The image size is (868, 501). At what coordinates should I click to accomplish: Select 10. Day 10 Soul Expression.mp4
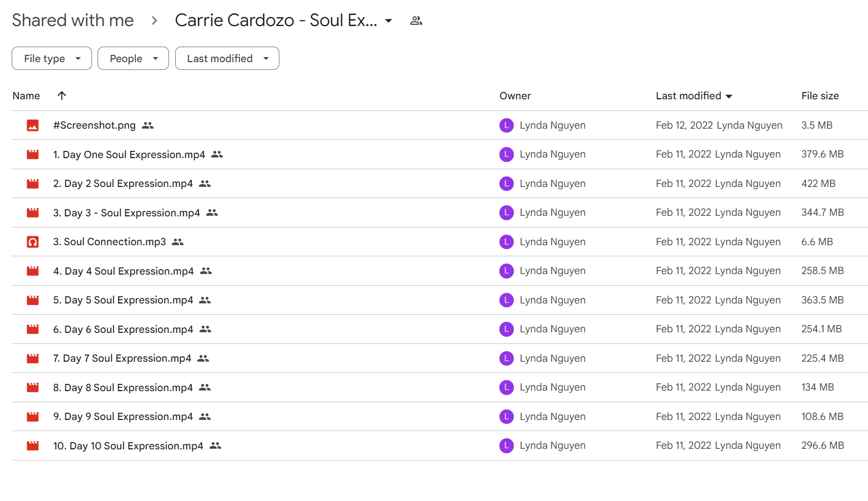[x=128, y=446]
